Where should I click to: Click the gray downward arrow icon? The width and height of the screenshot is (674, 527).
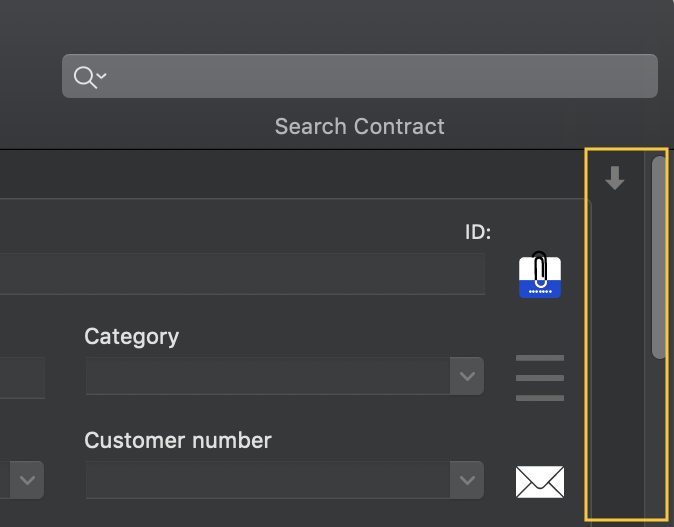(615, 178)
